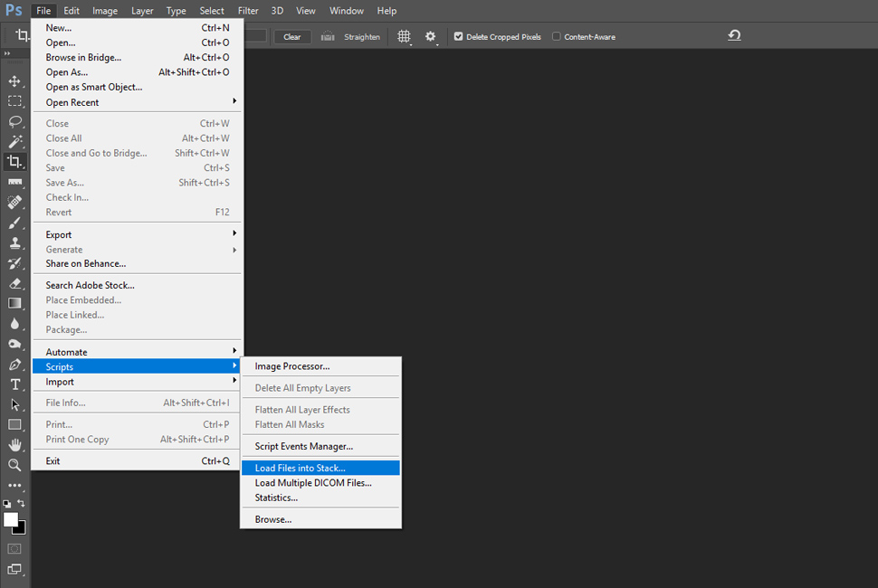Open the Type menu
878x588 pixels.
pos(176,11)
